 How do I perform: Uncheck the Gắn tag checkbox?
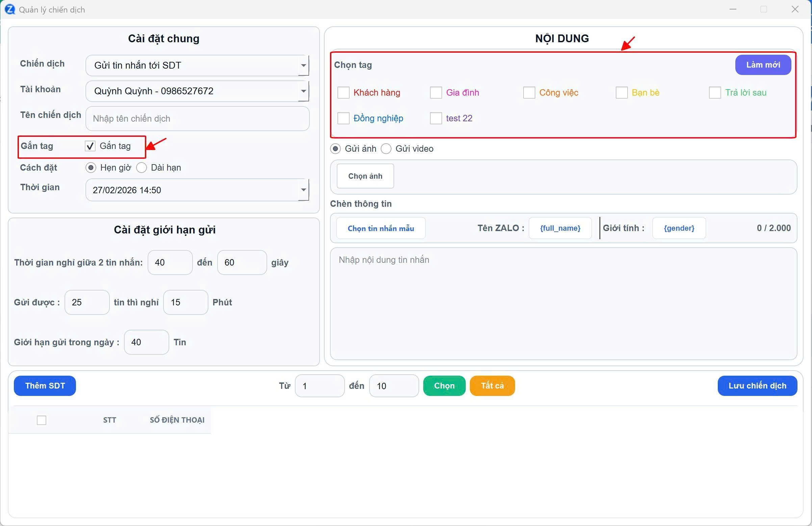(x=90, y=146)
